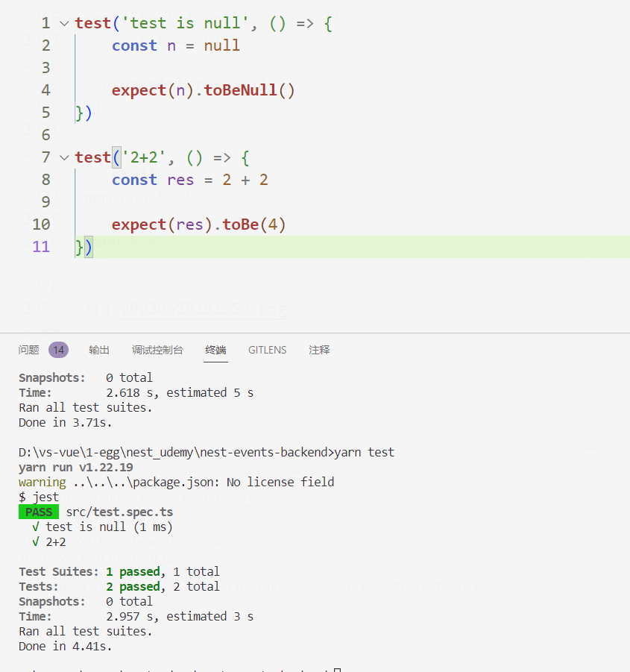Click line number 4 in the gutter

point(45,90)
